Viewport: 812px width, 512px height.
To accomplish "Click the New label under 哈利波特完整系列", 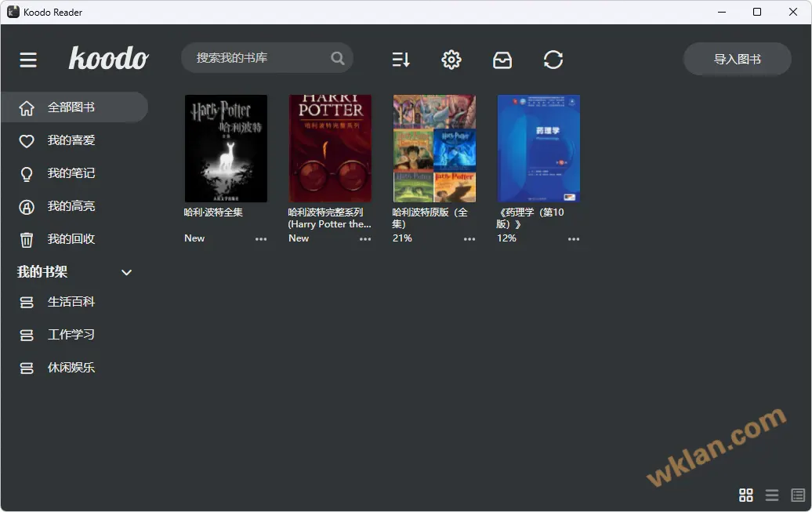I will [x=299, y=238].
